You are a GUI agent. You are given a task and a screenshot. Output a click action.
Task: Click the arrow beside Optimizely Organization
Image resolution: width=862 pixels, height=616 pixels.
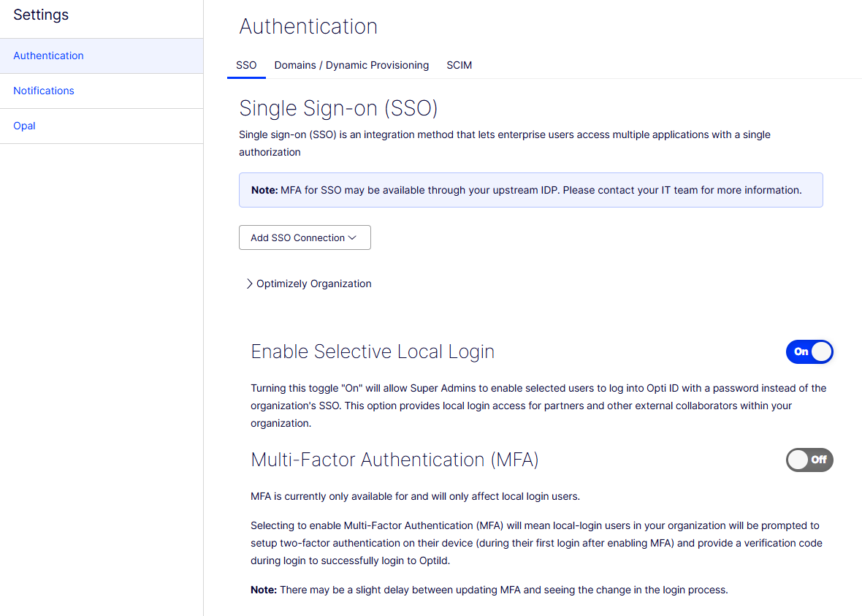249,284
